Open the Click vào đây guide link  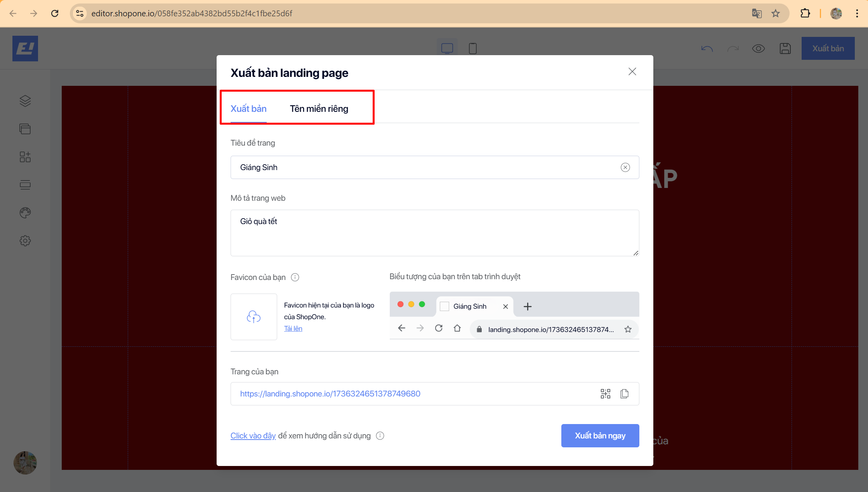tap(253, 436)
